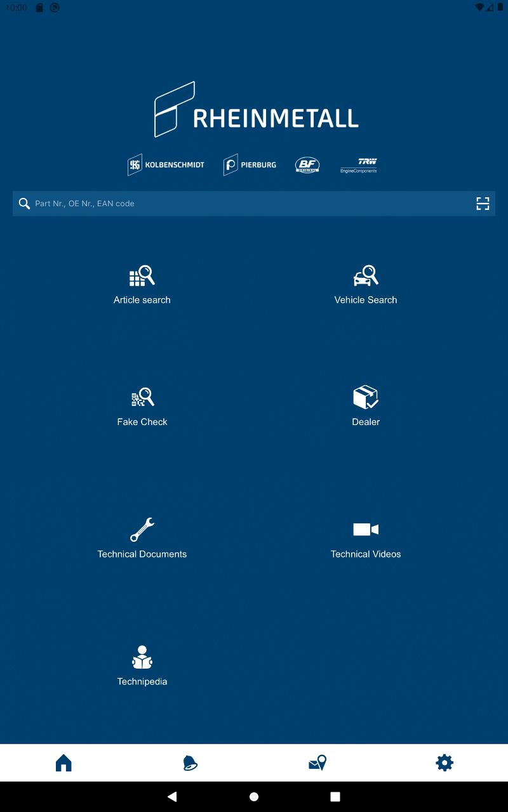The width and height of the screenshot is (508, 812).
Task: Open Vehicle Search car icon
Action: (366, 276)
